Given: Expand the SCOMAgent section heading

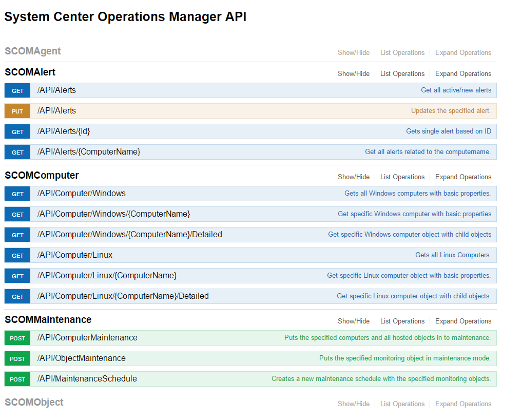Looking at the screenshot, I should tap(33, 51).
